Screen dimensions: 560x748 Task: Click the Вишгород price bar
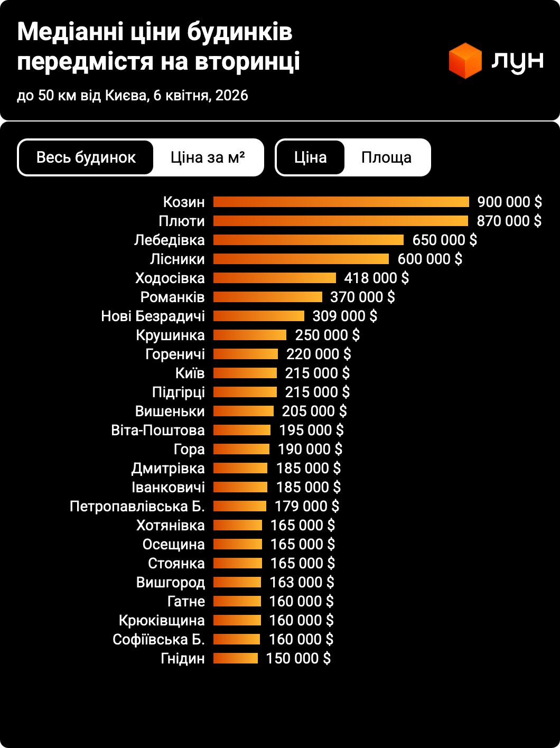coord(237,582)
